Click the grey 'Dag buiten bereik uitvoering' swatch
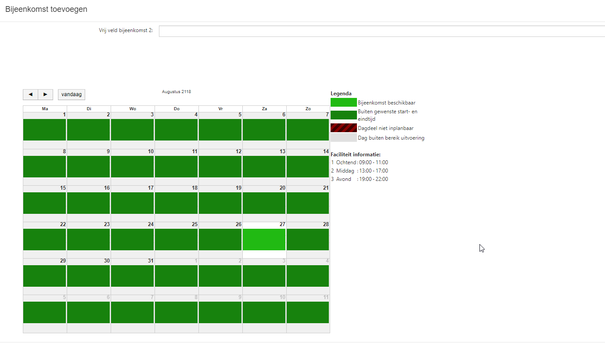The width and height of the screenshot is (605, 364). click(x=343, y=138)
